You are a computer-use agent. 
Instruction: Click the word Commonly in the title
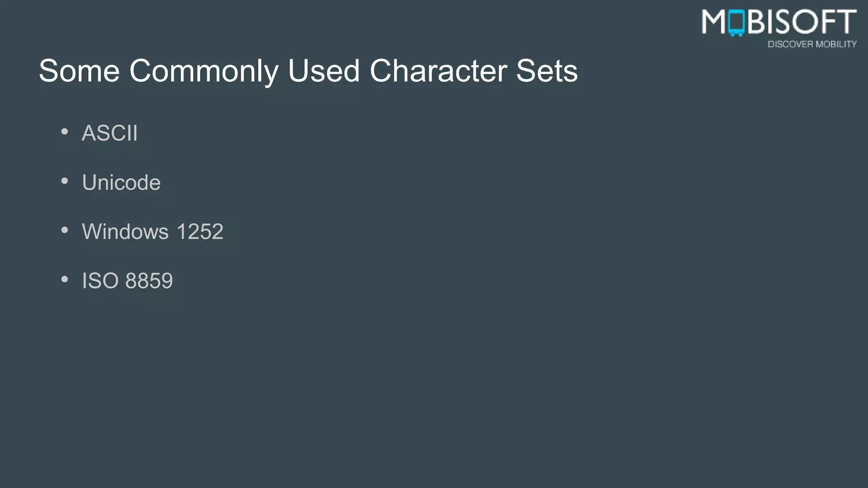(x=203, y=71)
